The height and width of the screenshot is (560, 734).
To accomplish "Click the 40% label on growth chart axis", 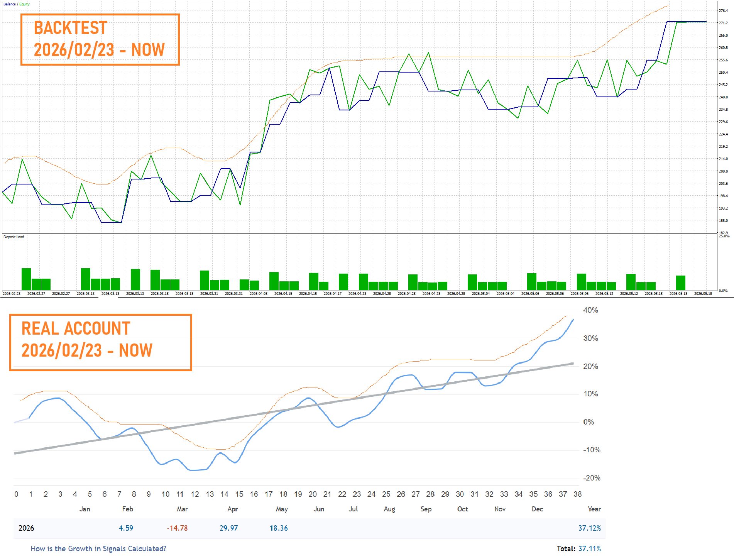I will point(590,310).
